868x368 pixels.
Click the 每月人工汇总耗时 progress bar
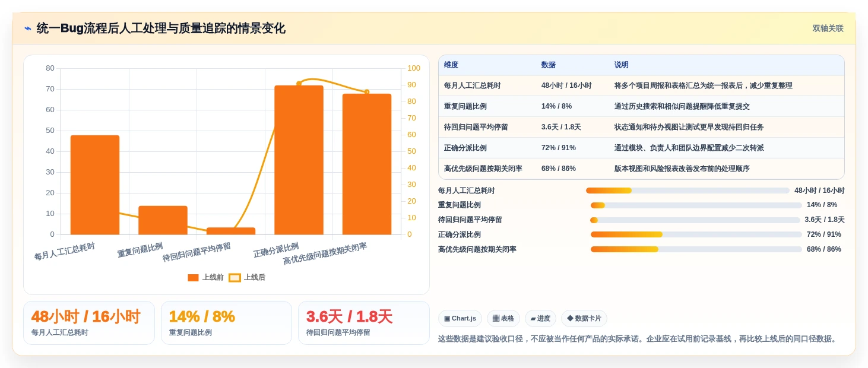tap(688, 191)
